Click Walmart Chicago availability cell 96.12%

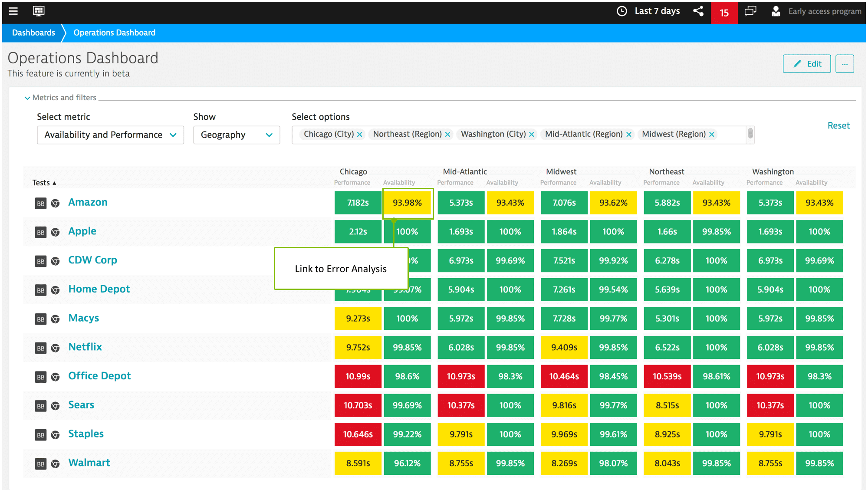point(407,463)
